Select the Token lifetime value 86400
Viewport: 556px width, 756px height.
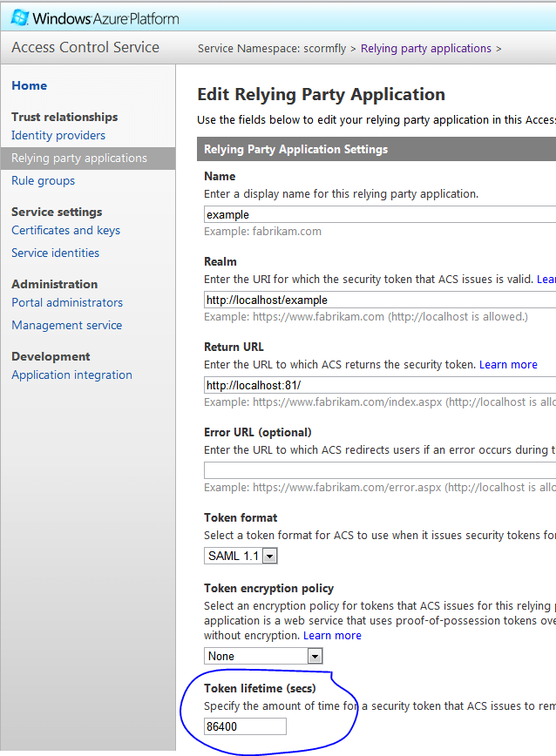tap(245, 726)
